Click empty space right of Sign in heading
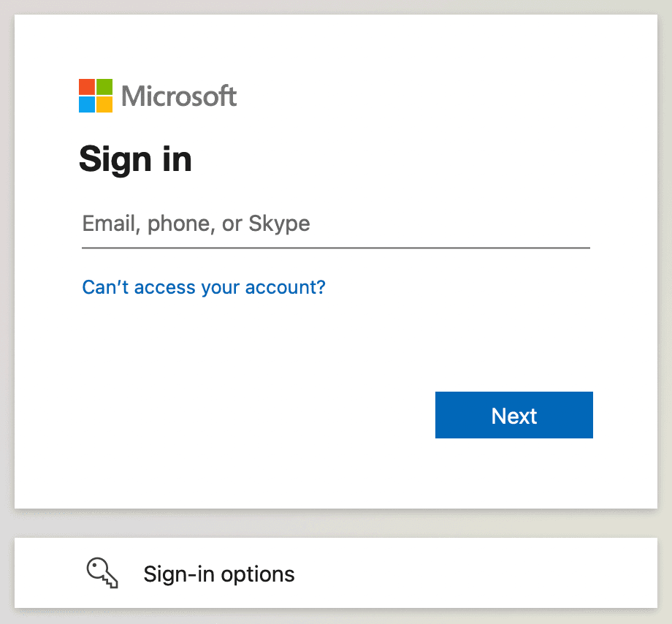This screenshot has width=672, height=624. (402, 159)
